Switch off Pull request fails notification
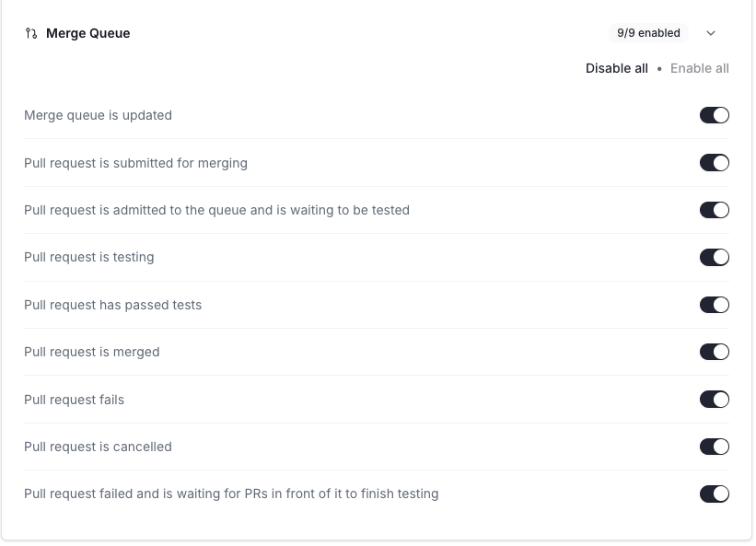The image size is (756, 546). [715, 400]
